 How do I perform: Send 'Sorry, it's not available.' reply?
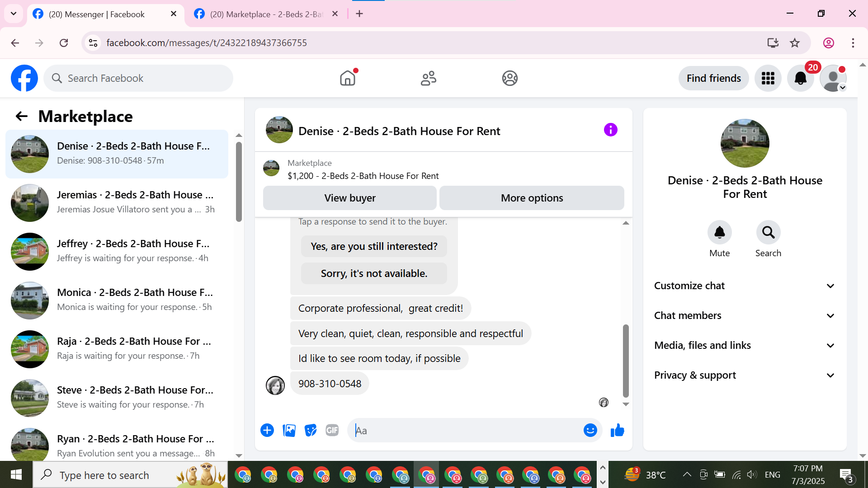(x=374, y=274)
